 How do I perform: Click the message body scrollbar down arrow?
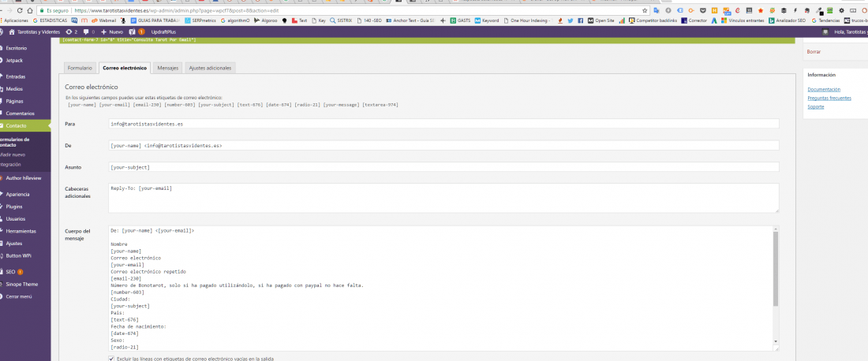(776, 341)
